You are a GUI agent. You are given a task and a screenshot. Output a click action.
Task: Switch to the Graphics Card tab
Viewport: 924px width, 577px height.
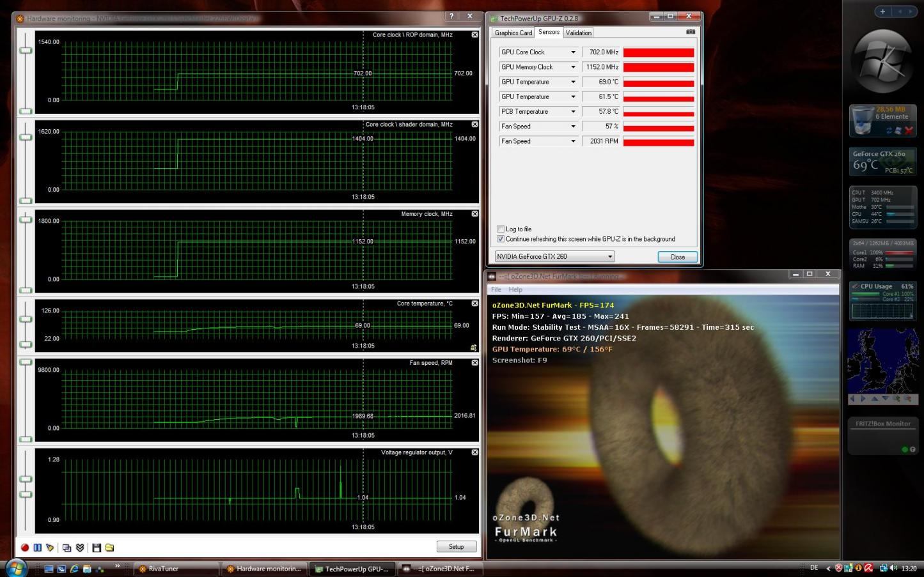(513, 33)
